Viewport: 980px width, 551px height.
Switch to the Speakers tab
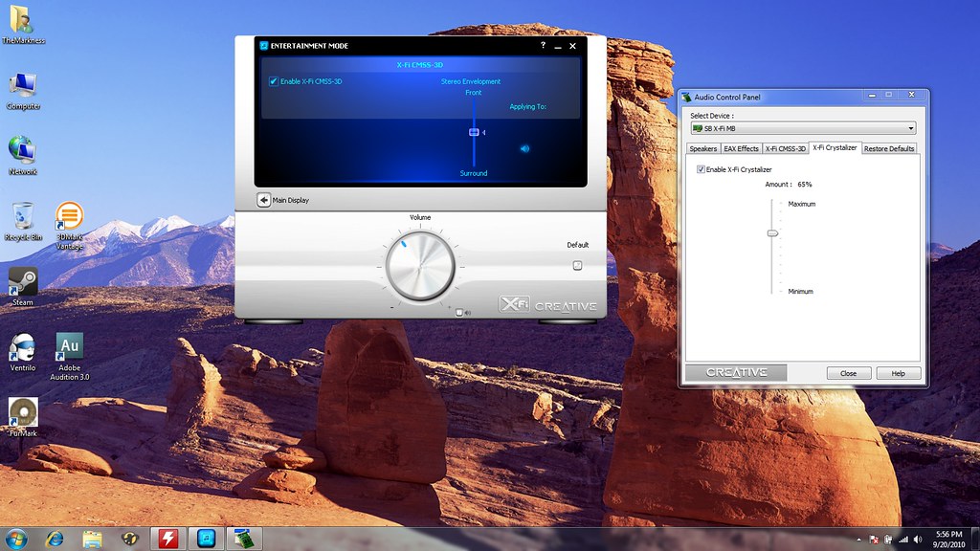(x=703, y=148)
